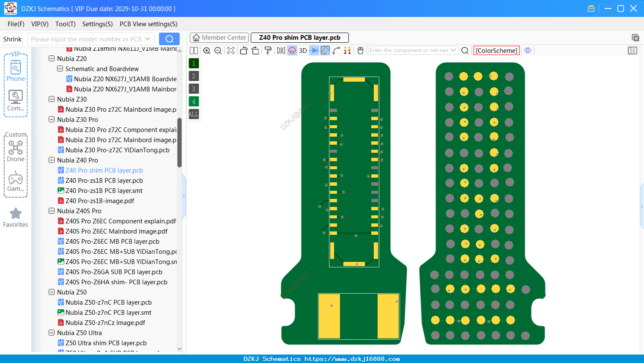Screen dimensions: 644x363
Task: Click the left panel collapse handle
Action: [184, 195]
